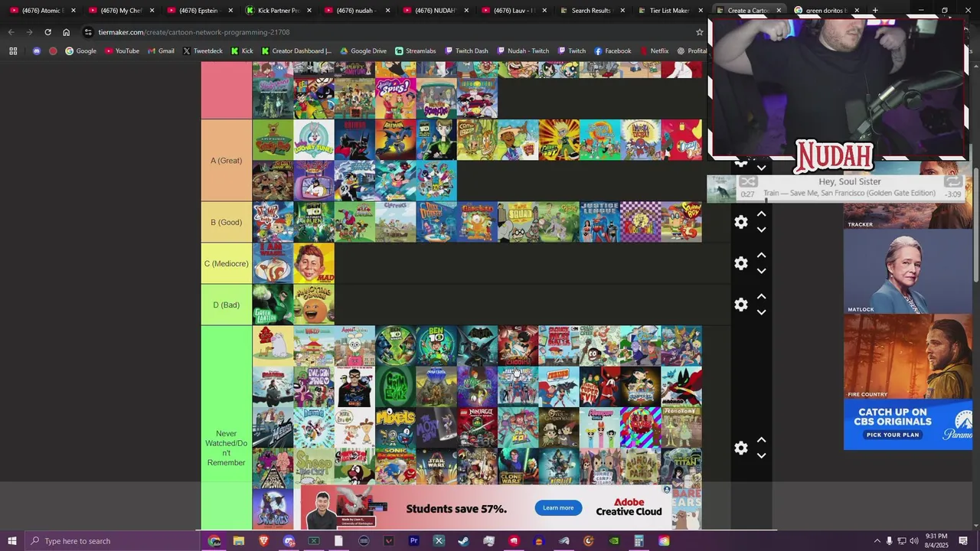
Task: Pick the Totally Spies! tile
Action: [x=396, y=98]
